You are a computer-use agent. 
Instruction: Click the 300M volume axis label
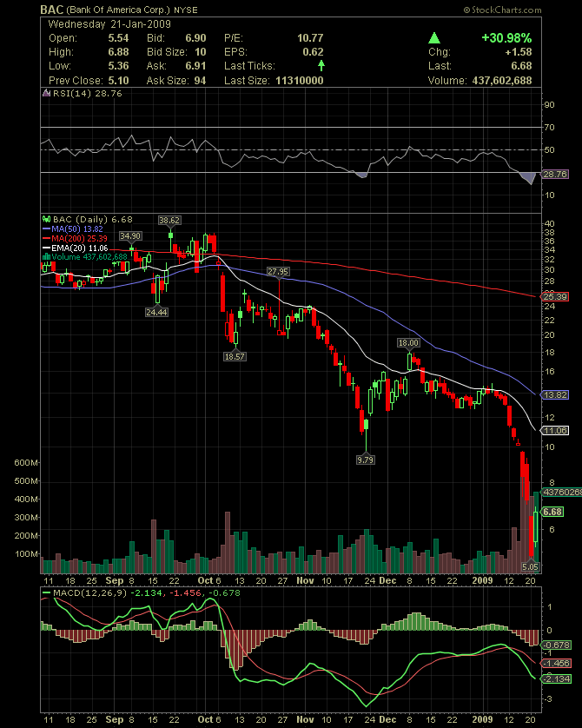(x=26, y=517)
